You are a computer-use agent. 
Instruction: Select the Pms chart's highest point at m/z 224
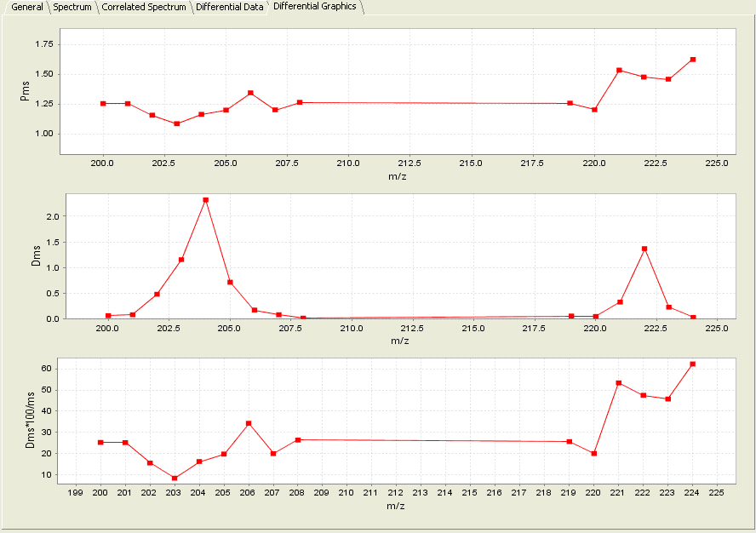pyautogui.click(x=693, y=60)
